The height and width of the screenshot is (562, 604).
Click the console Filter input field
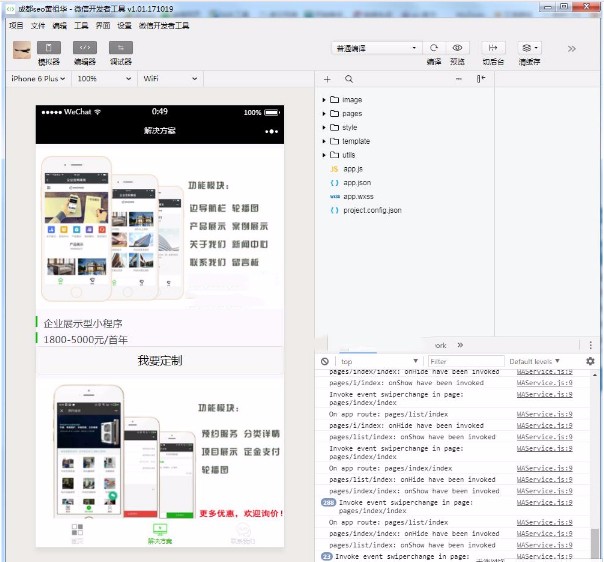466,361
